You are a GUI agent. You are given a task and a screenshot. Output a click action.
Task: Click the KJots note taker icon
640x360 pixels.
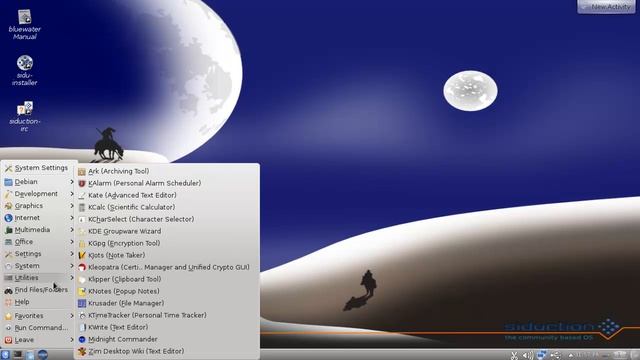[82, 256]
